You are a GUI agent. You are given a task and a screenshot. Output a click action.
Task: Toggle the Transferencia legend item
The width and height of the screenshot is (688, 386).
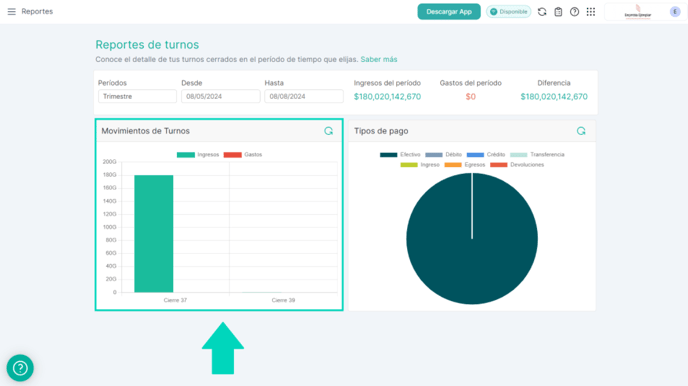pyautogui.click(x=537, y=154)
